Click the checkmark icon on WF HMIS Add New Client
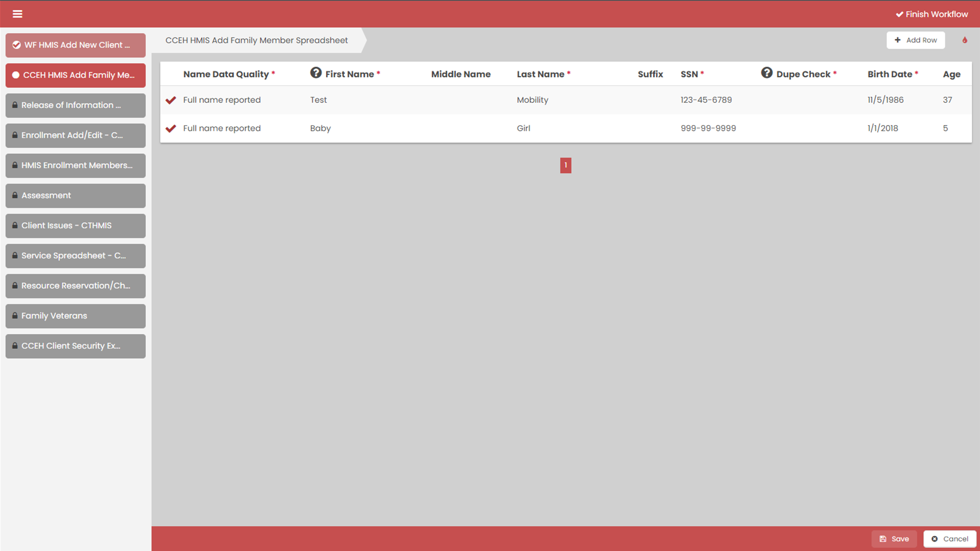 (16, 45)
